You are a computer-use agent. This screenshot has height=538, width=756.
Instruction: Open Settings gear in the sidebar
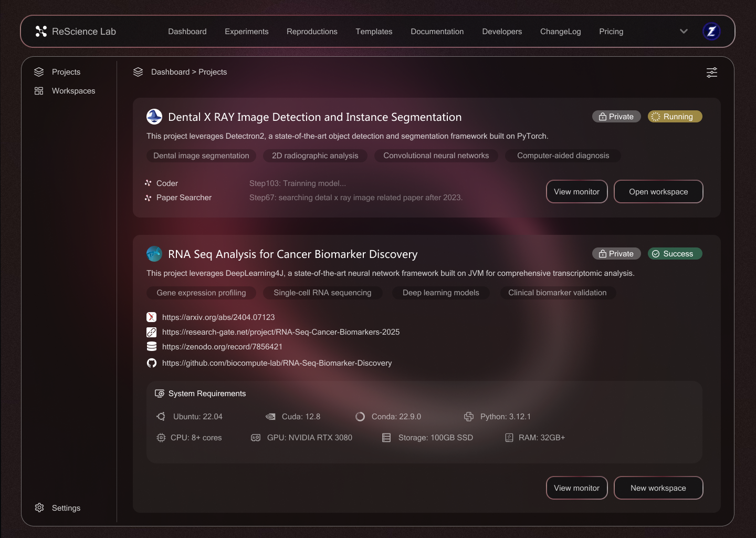[x=39, y=508]
